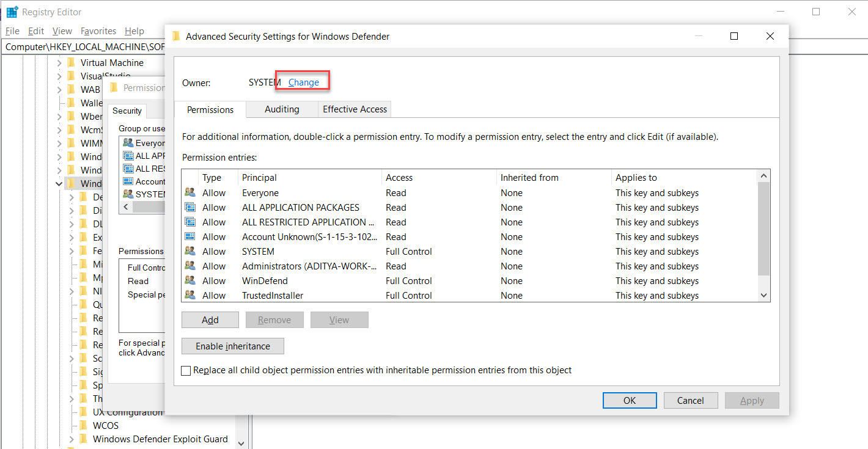Screen dimensions: 868x449
Task: Click the Enable inheritance button
Action: click(233, 346)
